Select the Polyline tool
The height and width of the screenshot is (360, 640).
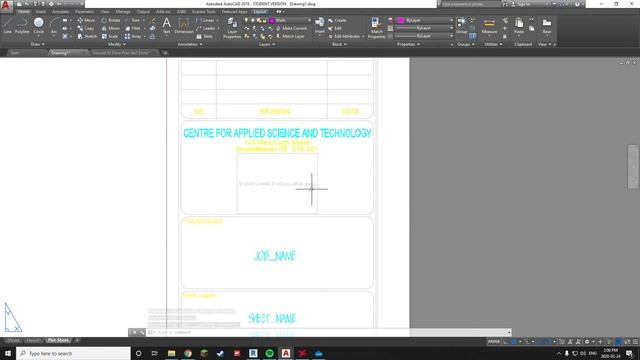pyautogui.click(x=22, y=25)
